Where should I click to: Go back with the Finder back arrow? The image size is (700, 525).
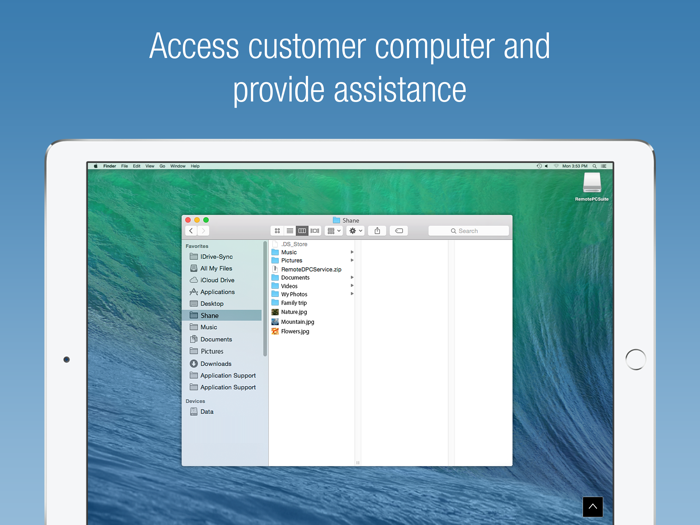[191, 231]
